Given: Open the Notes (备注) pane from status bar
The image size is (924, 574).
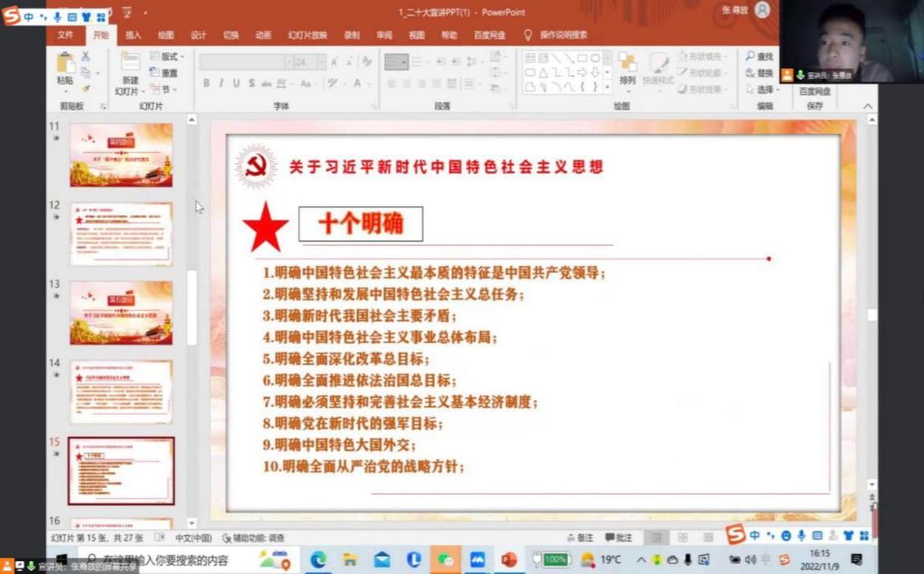Looking at the screenshot, I should tap(580, 538).
